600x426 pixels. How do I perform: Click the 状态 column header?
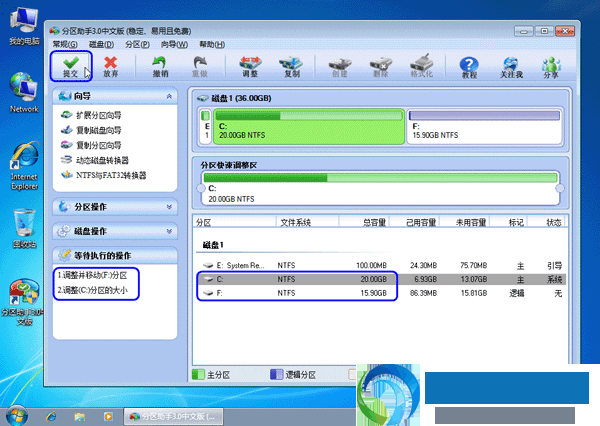pos(546,222)
